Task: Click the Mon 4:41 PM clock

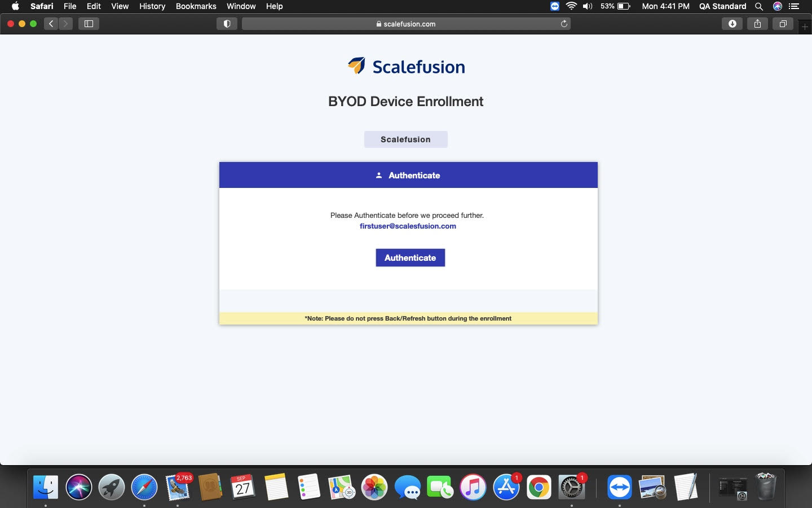Action: tap(665, 6)
